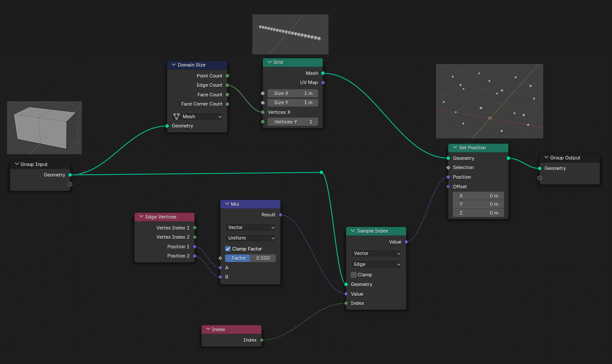The height and width of the screenshot is (364, 612).
Task: Click the Factor slider in Mix node
Action: (250, 258)
